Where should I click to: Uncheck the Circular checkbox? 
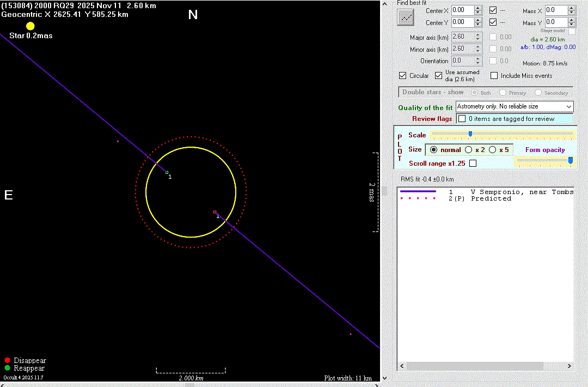[403, 76]
